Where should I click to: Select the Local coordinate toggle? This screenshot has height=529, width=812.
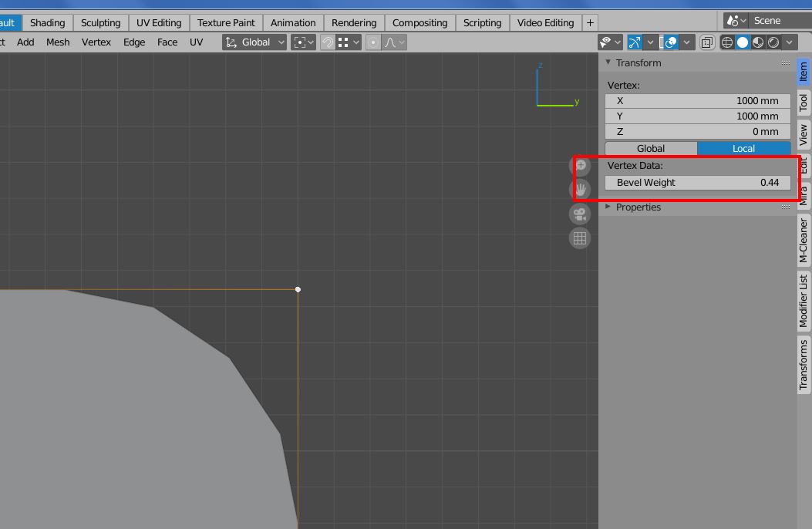pos(743,149)
